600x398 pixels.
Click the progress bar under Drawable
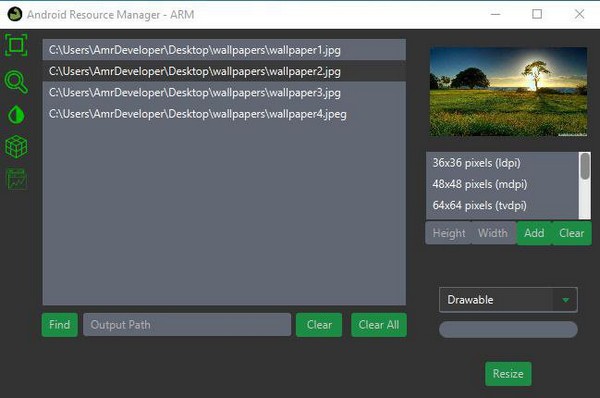click(508, 329)
